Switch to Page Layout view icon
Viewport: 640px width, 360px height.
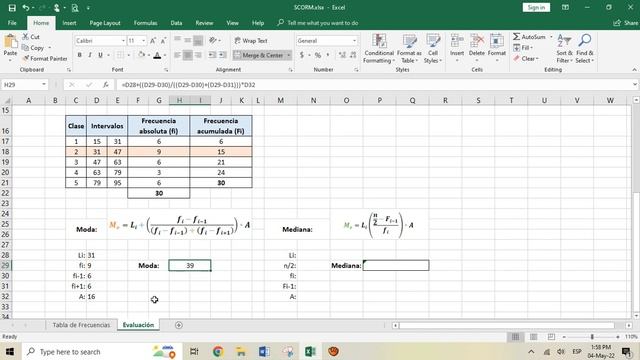(x=533, y=337)
